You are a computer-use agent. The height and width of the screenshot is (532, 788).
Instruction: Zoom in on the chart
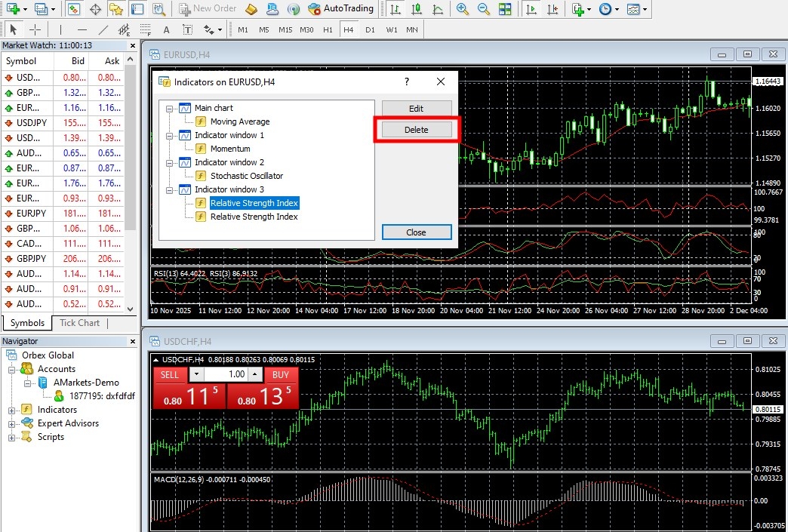pyautogui.click(x=463, y=9)
